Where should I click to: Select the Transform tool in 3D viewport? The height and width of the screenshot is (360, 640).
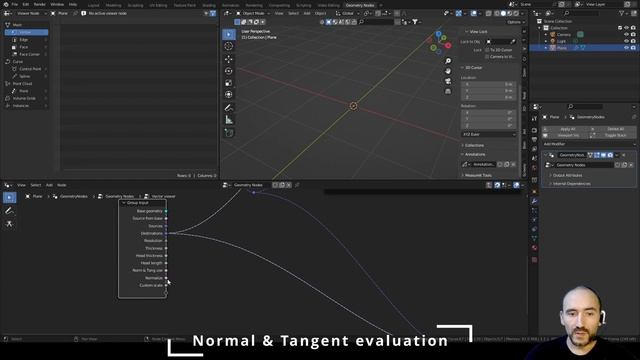[229, 95]
